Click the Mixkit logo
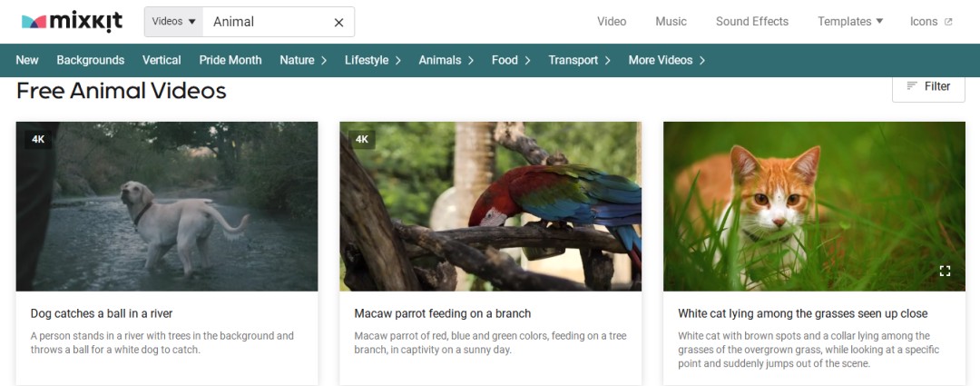This screenshot has height=386, width=980. 72,21
